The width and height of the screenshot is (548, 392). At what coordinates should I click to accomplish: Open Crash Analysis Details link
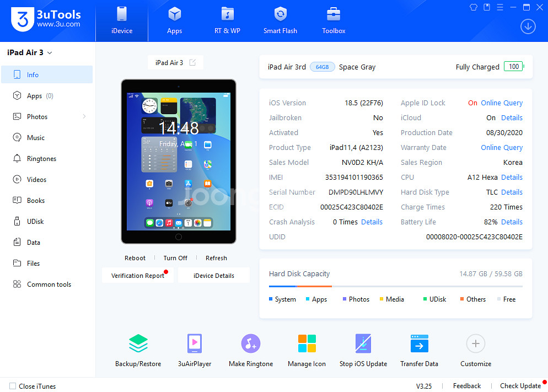point(372,222)
